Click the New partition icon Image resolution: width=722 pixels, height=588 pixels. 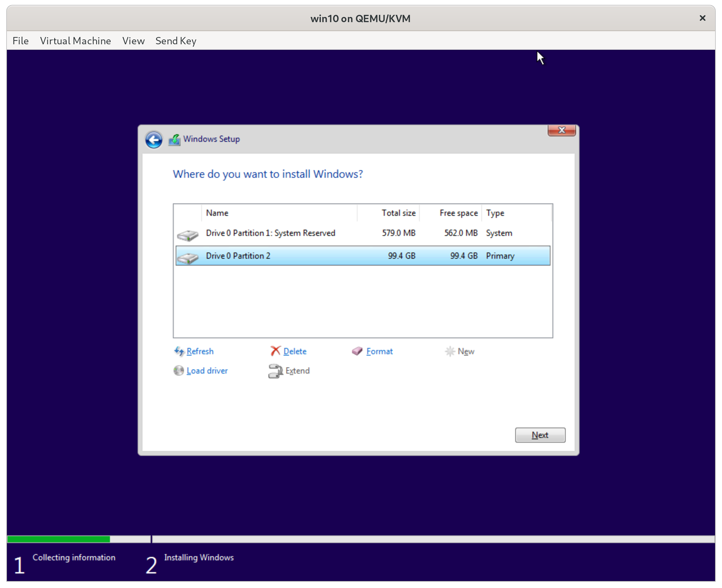point(450,351)
